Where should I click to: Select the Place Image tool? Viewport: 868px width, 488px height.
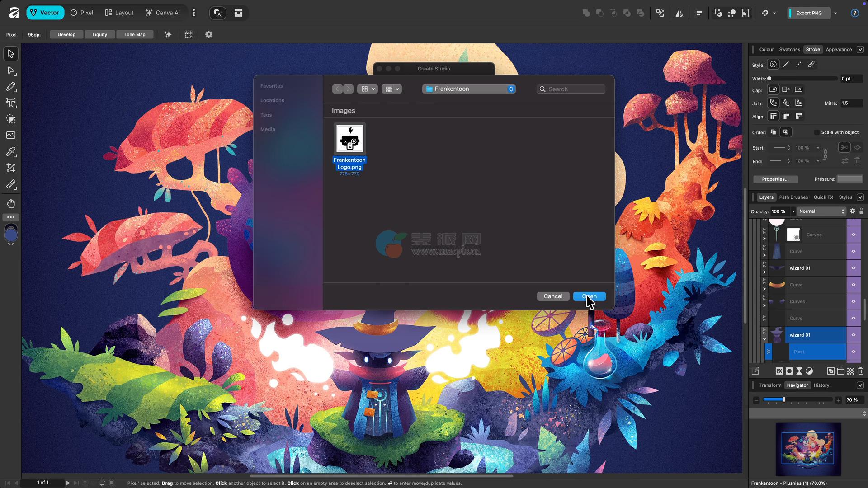coord(11,135)
